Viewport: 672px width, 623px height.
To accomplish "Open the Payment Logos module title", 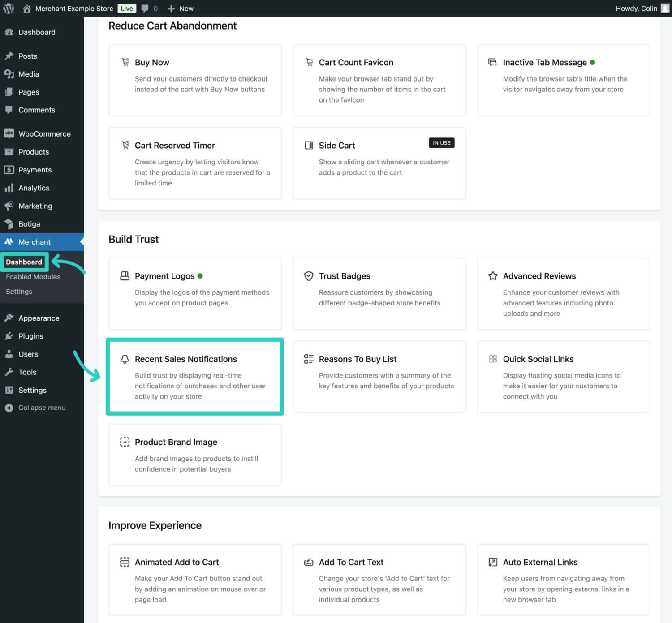I will point(164,276).
